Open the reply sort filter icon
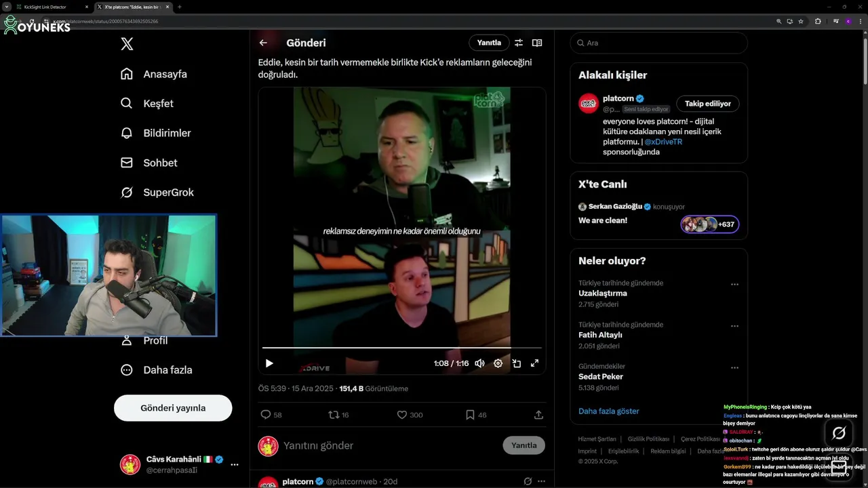The image size is (868, 488). [519, 43]
